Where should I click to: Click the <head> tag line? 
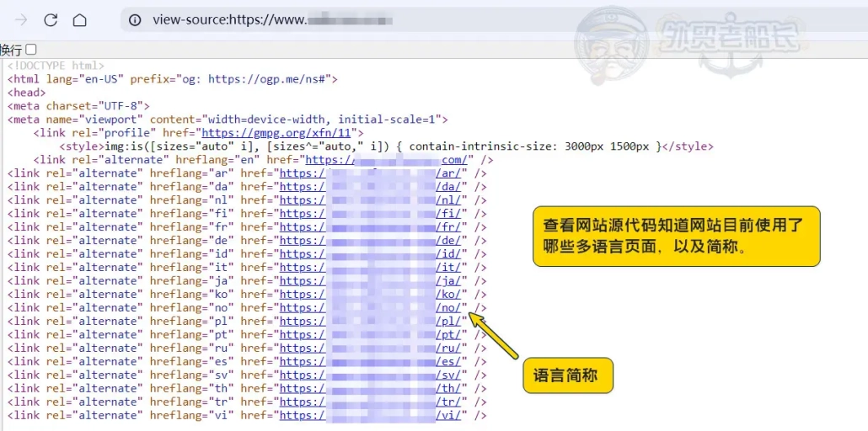(x=27, y=93)
